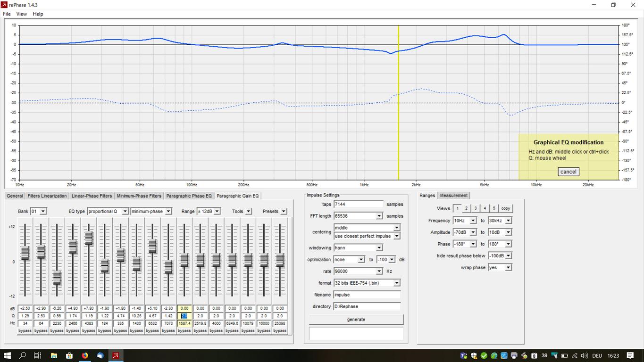
Task: Click the filename input field
Action: coord(367,295)
